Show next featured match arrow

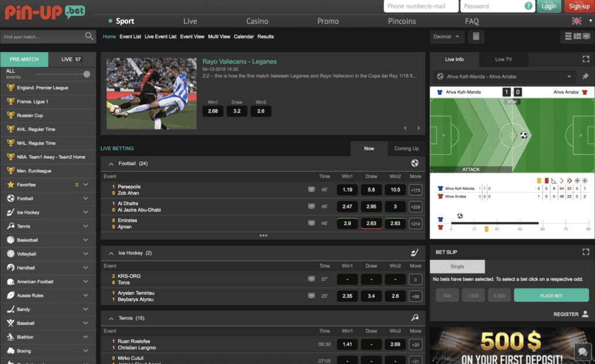[418, 128]
